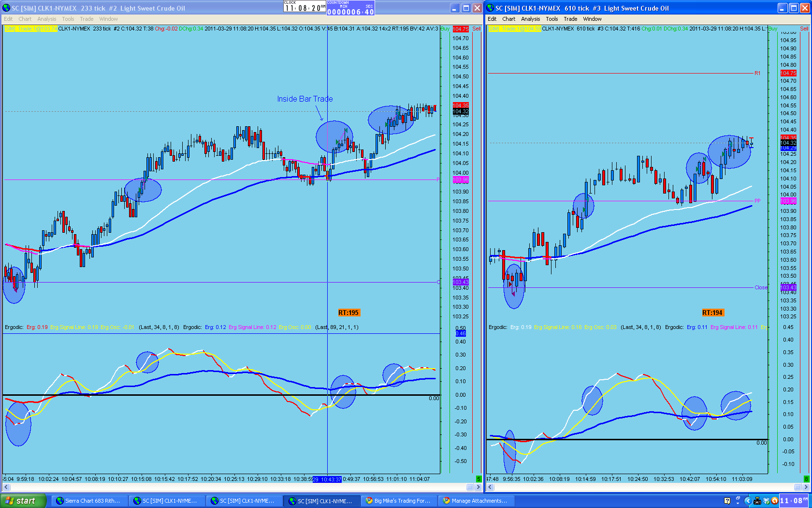
Task: Click the "Inside Bar Trade" annotation text
Action: coord(305,99)
